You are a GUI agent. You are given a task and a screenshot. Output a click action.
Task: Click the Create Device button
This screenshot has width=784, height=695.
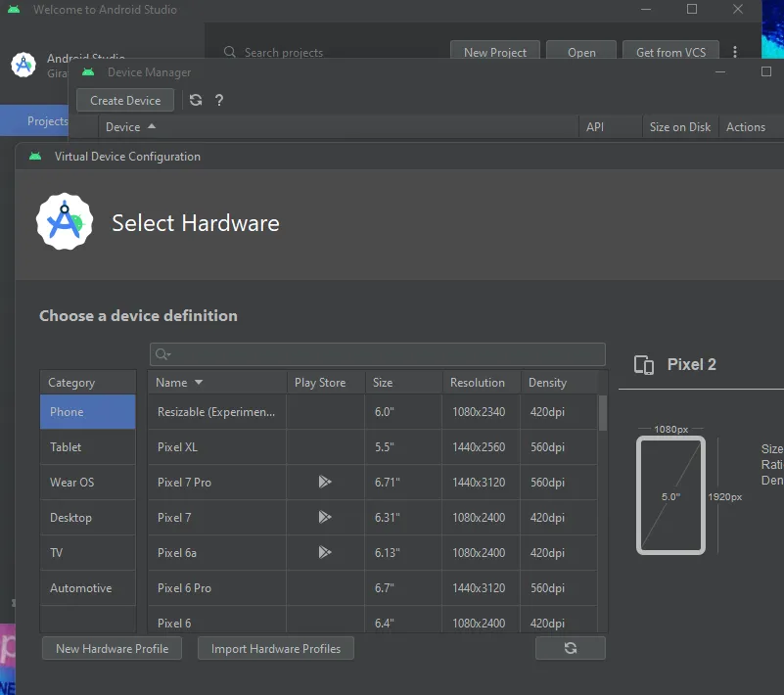click(124, 100)
